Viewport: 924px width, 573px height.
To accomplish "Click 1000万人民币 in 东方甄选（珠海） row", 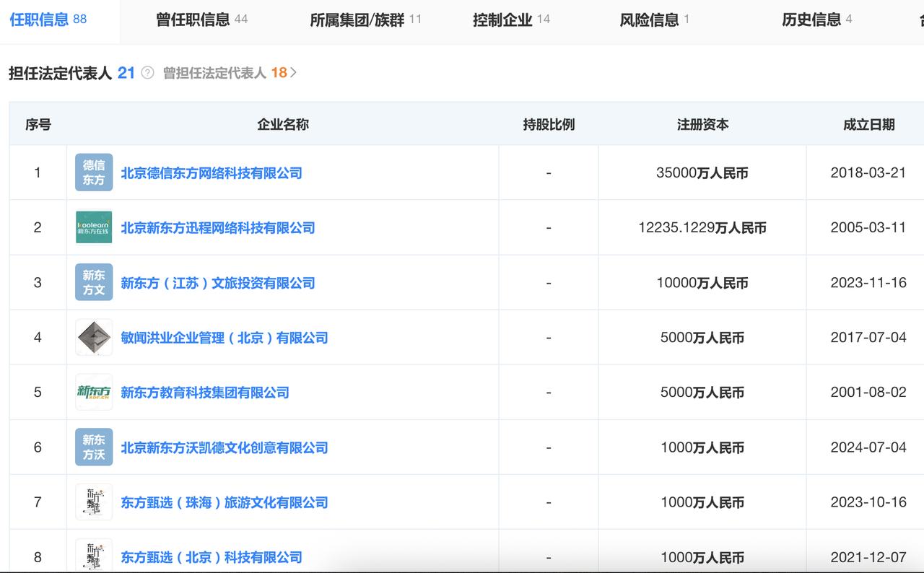I will pos(702,502).
